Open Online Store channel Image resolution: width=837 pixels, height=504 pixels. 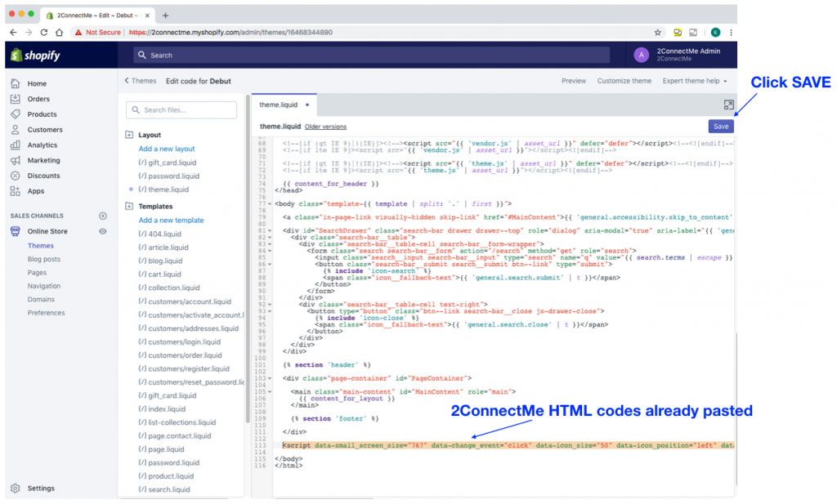point(47,231)
